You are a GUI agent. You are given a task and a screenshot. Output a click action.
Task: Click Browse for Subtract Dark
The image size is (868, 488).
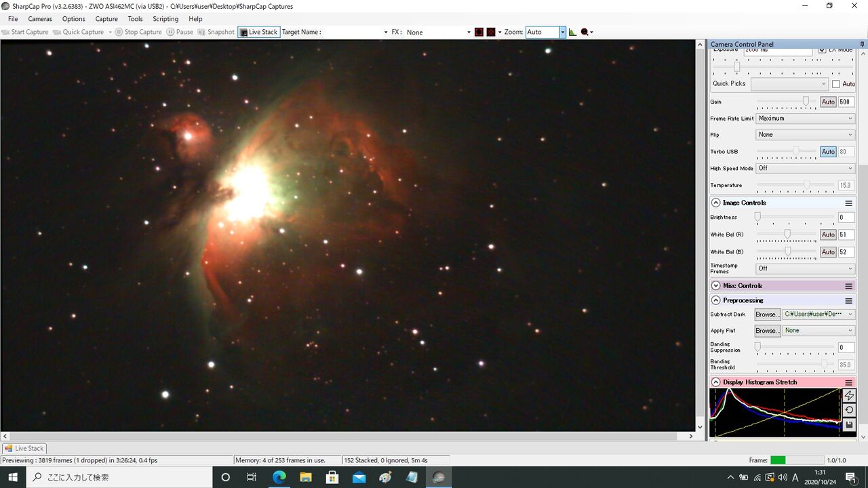pyautogui.click(x=768, y=314)
